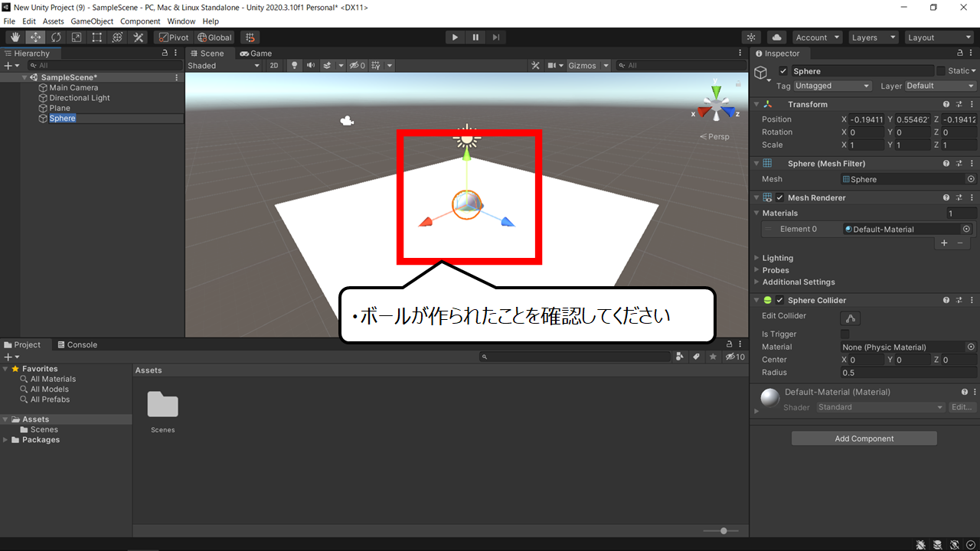980x551 pixels.
Task: Toggle scene lighting lightbulb icon
Action: pyautogui.click(x=294, y=66)
